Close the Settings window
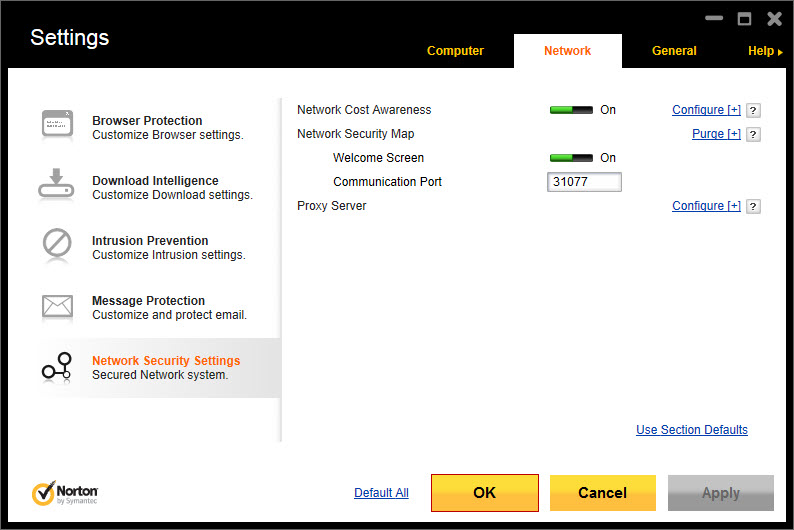 click(774, 19)
